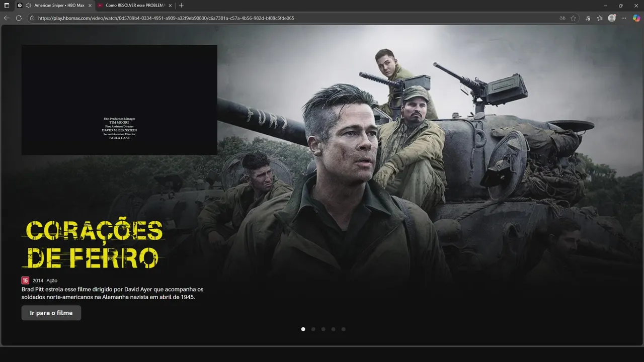Click the Brad Pitt film description text

click(113, 293)
